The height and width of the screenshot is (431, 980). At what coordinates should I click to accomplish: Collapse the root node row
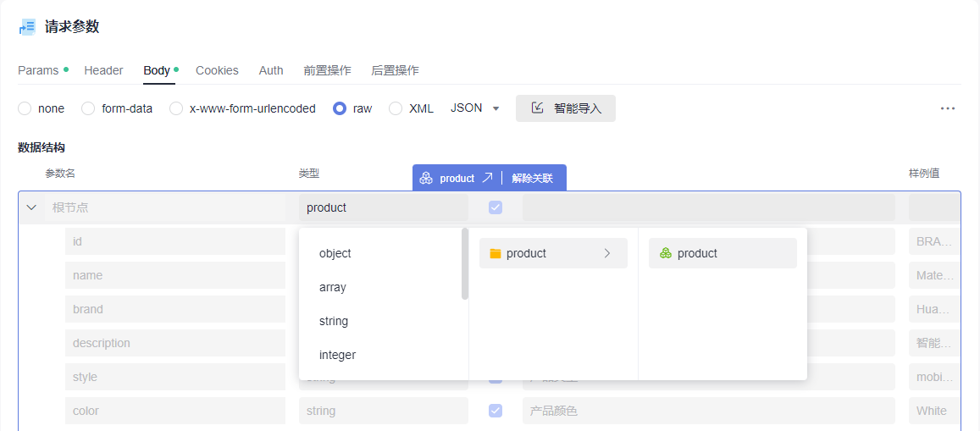click(31, 207)
